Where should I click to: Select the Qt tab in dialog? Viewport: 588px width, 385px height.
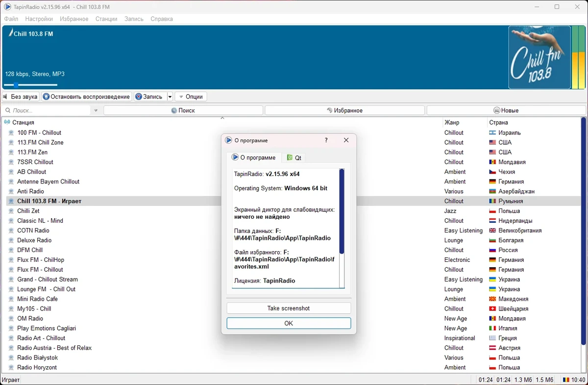(294, 157)
